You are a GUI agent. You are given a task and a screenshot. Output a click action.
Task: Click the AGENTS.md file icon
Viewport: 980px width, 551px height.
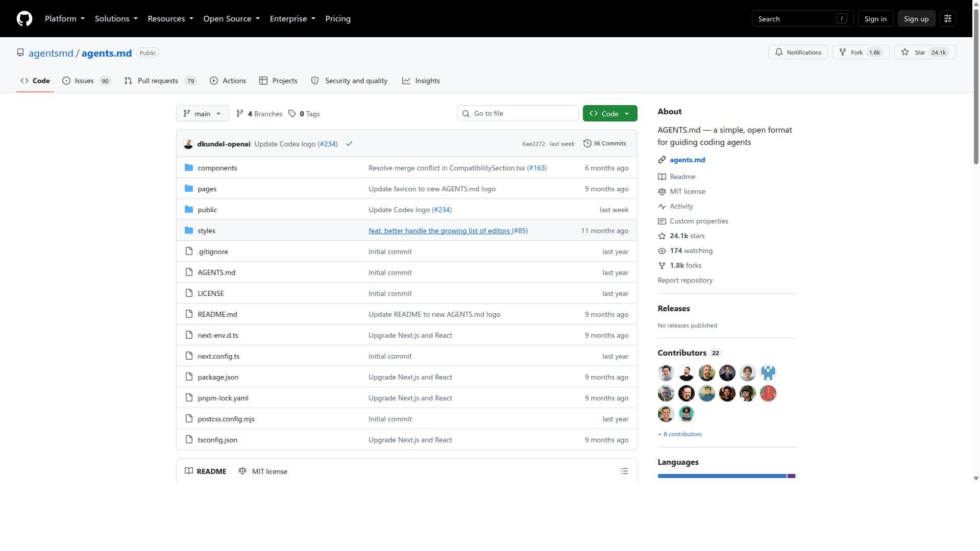point(189,272)
